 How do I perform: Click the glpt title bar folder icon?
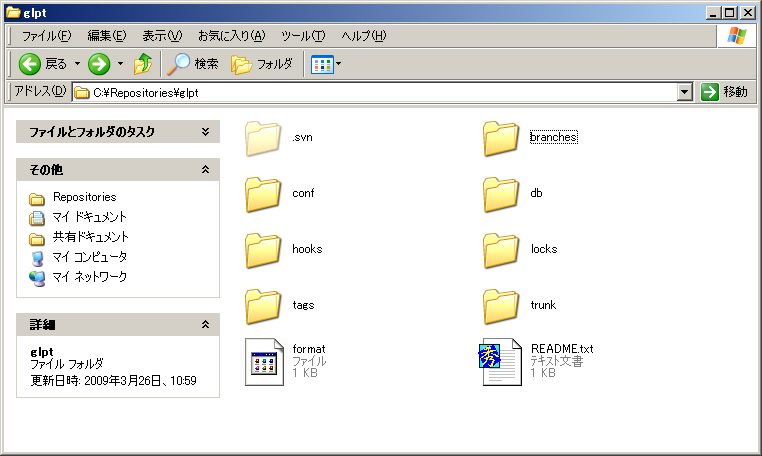pos(13,13)
